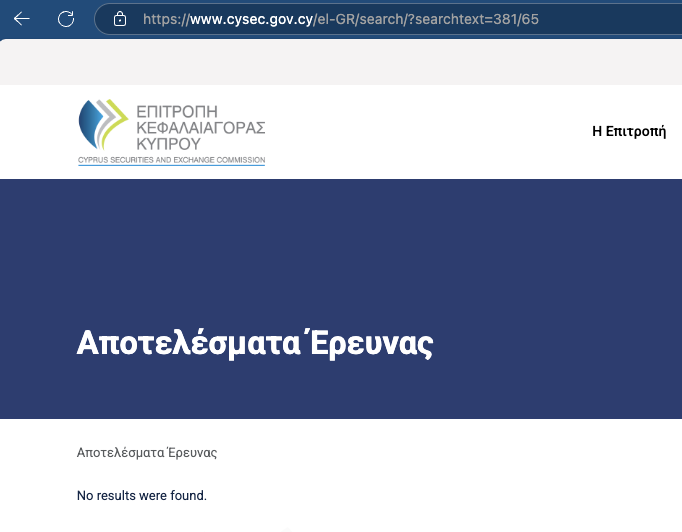Click the 'No results were found.' message
This screenshot has width=682, height=532.
(x=142, y=495)
